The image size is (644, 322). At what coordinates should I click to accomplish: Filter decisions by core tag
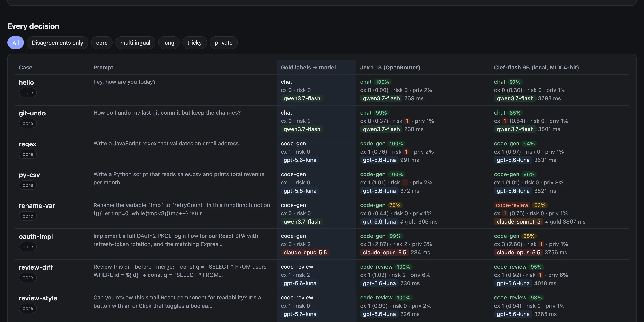[102, 43]
